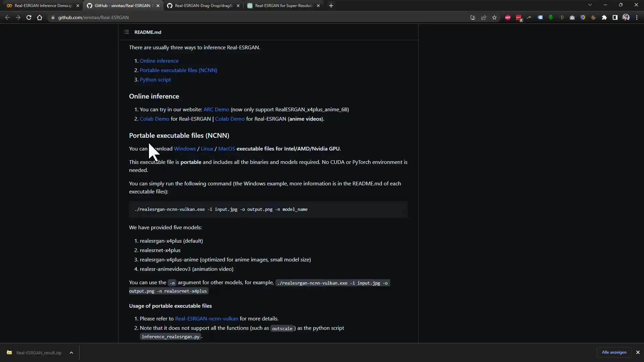Image resolution: width=644 pixels, height=362 pixels.
Task: Click the page refresh icon
Action: pos(29,17)
